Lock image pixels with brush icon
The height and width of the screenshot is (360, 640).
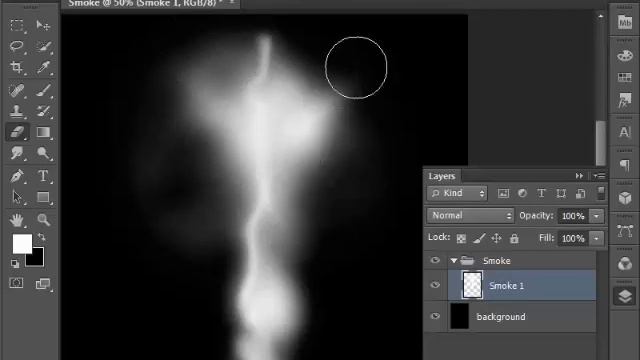coord(479,238)
